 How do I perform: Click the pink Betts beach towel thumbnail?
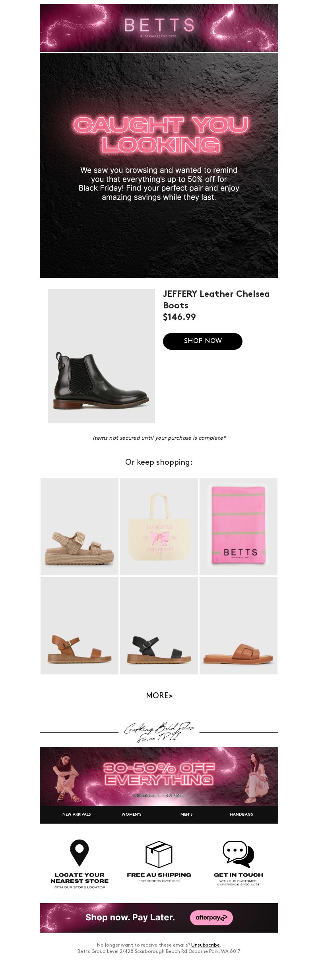238,526
